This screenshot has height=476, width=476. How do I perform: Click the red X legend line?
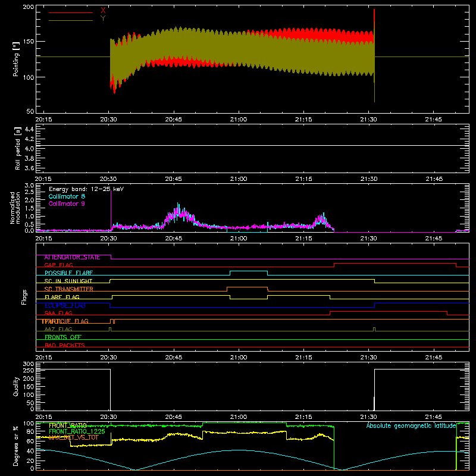click(71, 12)
